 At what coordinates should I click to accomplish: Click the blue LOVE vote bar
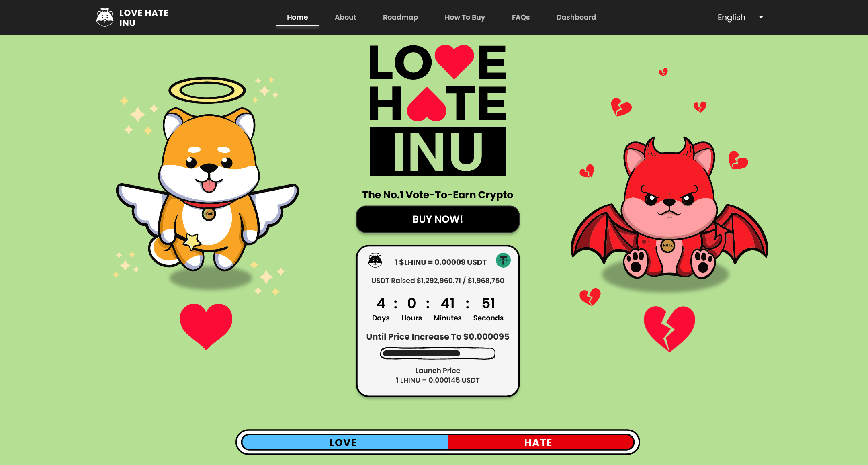pos(345,442)
